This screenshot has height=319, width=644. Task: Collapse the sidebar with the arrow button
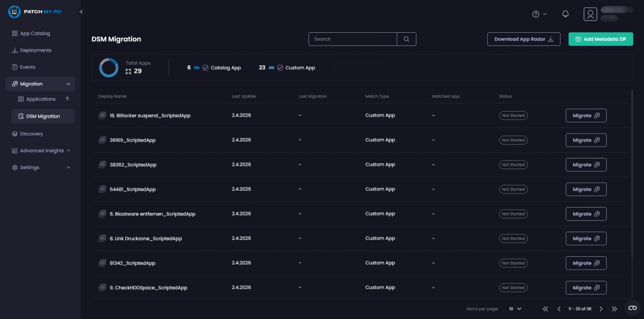(x=81, y=12)
